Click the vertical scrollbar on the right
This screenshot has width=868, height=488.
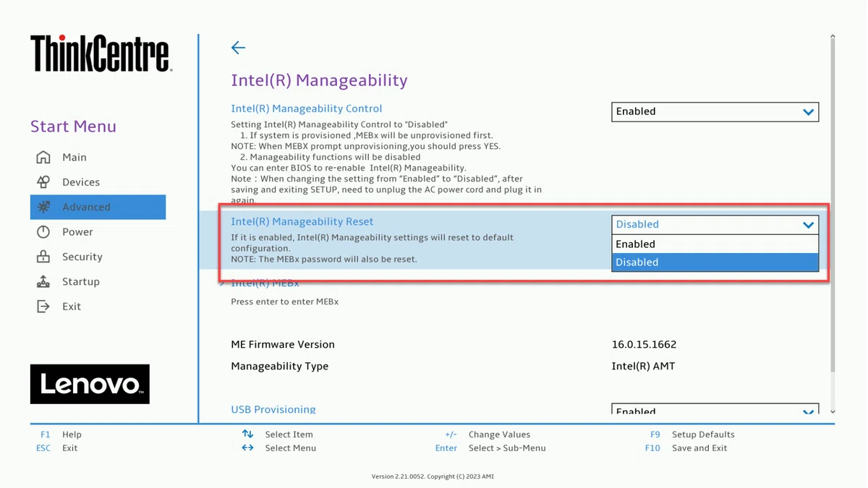click(x=833, y=206)
